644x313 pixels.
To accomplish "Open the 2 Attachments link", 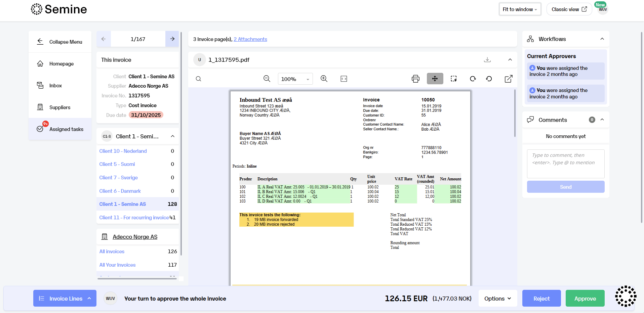I will pyautogui.click(x=250, y=39).
